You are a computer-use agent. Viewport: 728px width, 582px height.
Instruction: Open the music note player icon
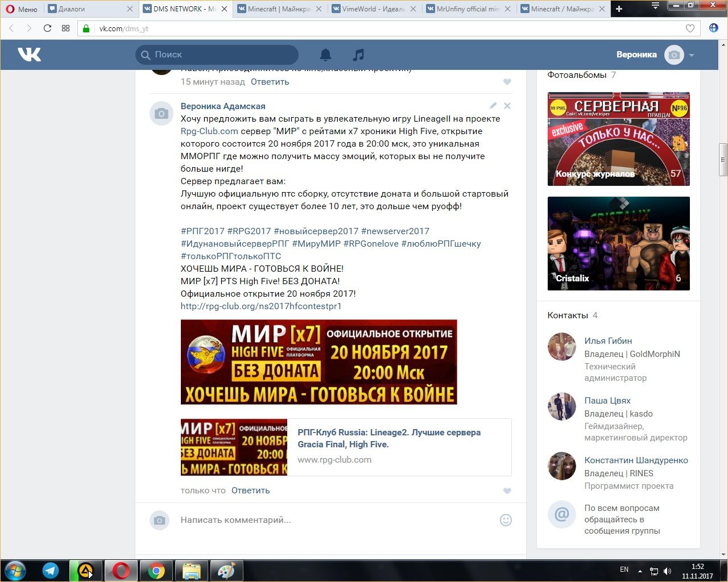coord(358,55)
